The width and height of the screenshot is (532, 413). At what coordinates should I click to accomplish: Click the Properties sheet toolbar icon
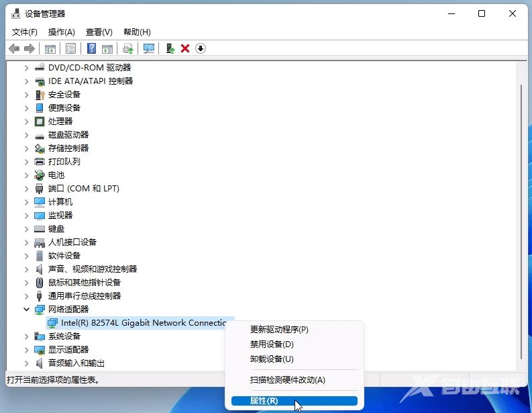click(x=70, y=48)
